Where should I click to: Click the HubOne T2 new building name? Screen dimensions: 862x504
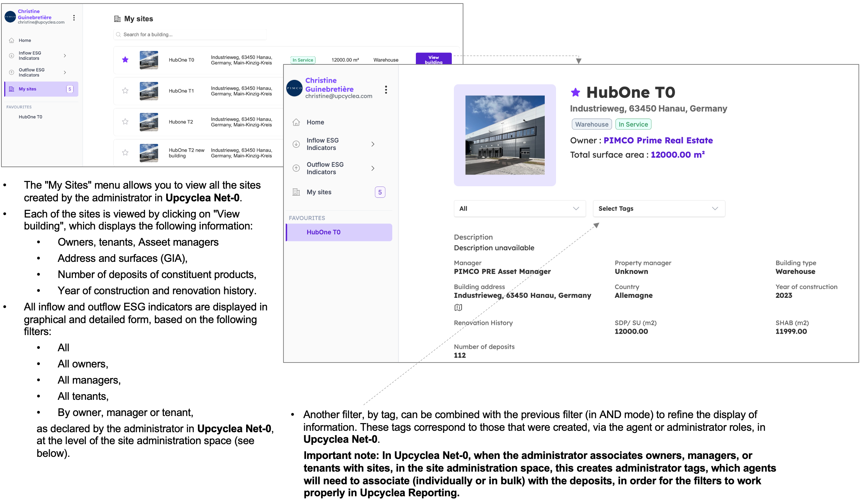187,153
